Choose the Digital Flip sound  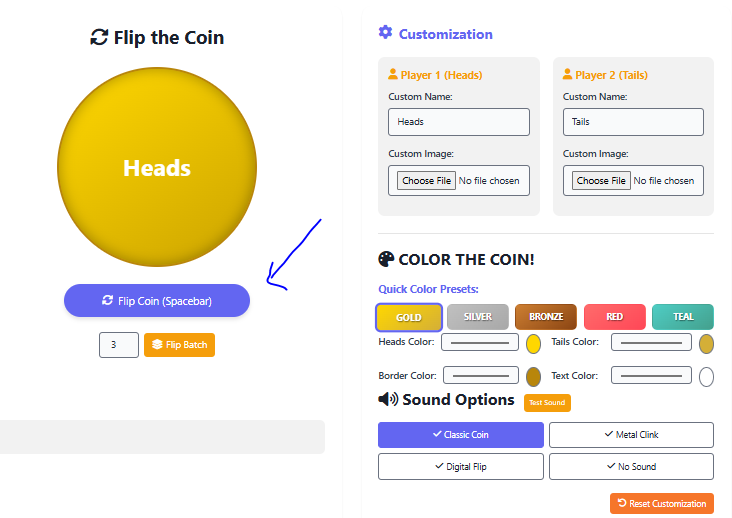[x=460, y=467]
